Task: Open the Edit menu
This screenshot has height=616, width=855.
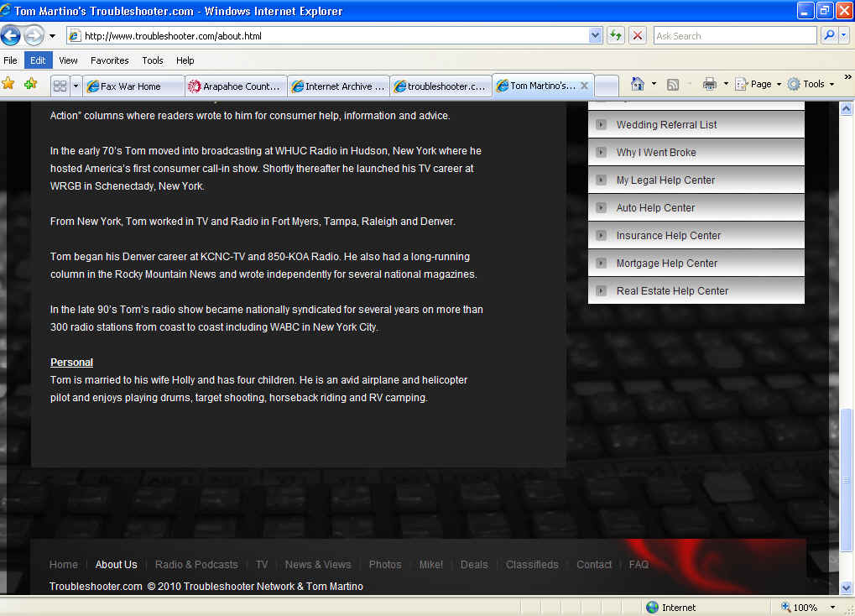Action: pyautogui.click(x=38, y=60)
